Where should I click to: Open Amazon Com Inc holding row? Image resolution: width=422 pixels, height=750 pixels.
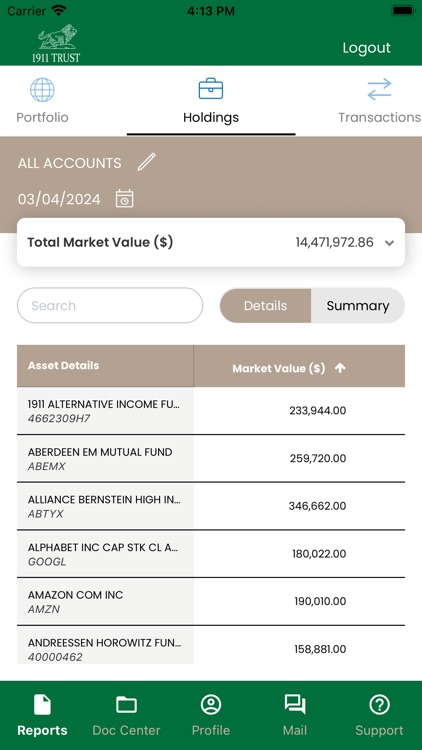211,601
